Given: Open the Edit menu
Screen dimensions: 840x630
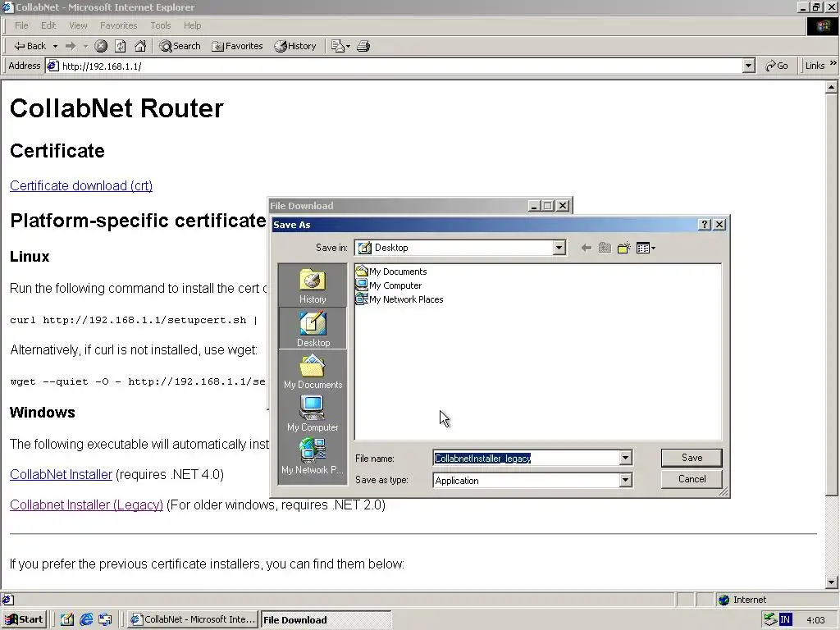Looking at the screenshot, I should [48, 25].
